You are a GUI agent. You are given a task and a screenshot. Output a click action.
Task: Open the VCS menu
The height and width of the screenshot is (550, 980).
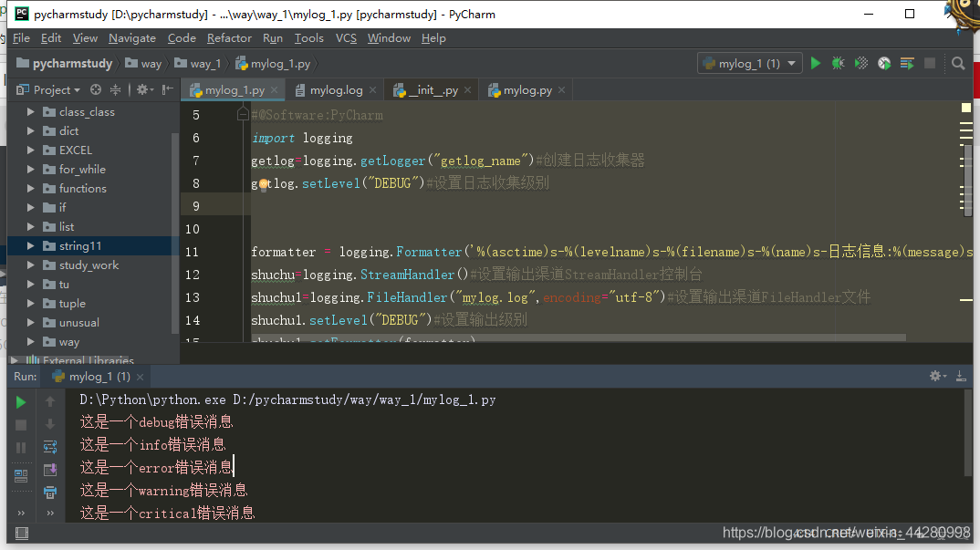tap(346, 38)
